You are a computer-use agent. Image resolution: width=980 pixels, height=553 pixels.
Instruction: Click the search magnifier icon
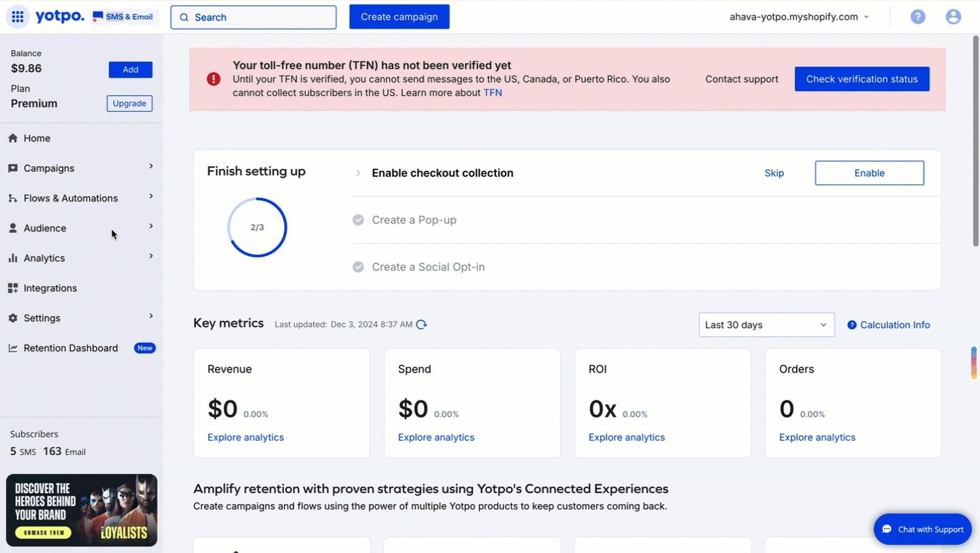click(184, 18)
